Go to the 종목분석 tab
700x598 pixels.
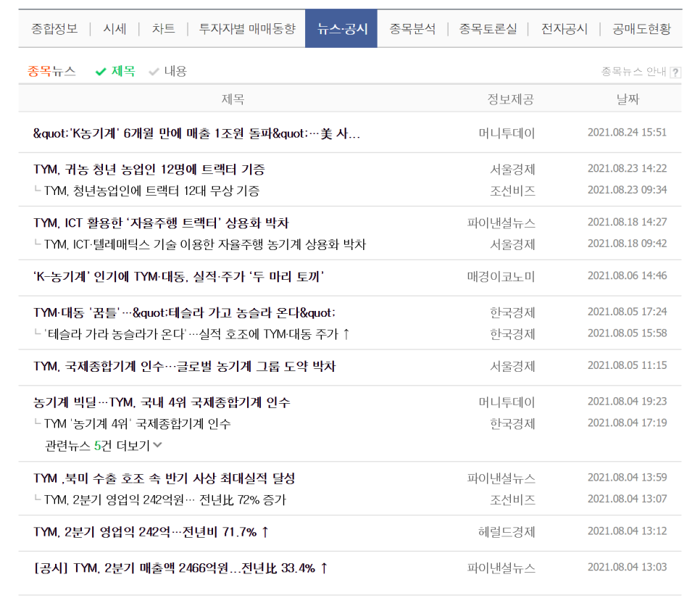click(x=412, y=29)
